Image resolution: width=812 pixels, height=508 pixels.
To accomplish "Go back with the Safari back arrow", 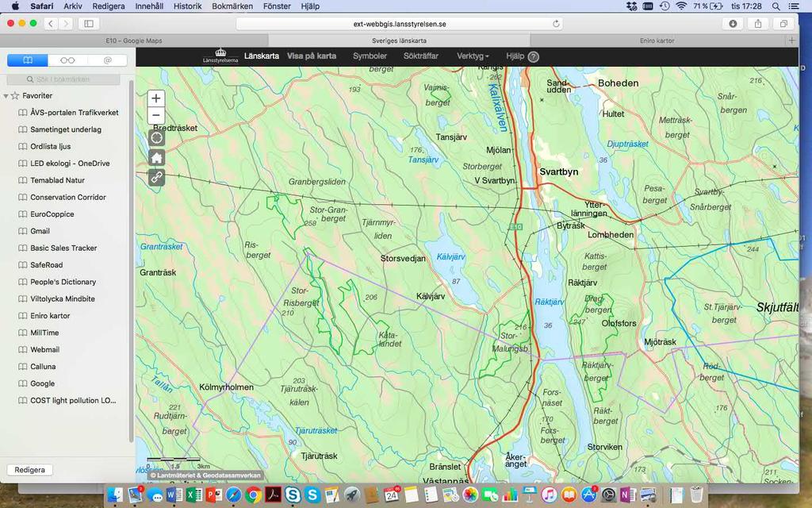I will click(50, 24).
